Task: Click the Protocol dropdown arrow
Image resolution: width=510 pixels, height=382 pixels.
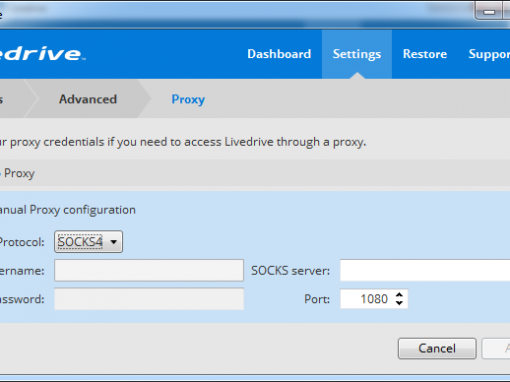Action: point(114,242)
